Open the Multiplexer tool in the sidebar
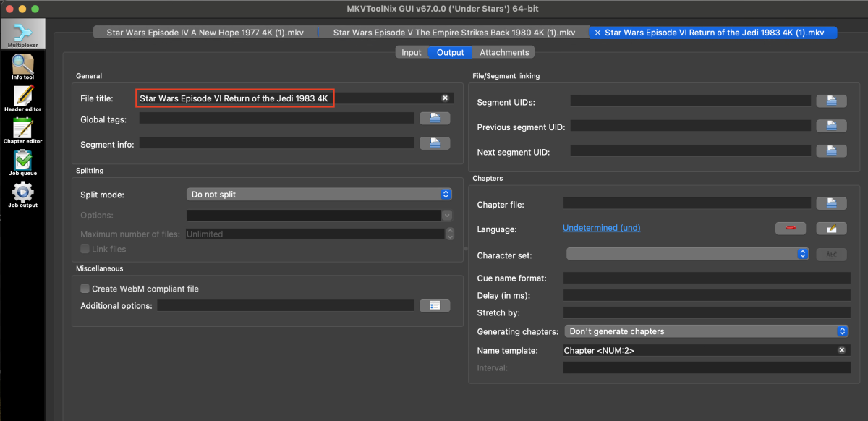The image size is (868, 421). (22, 34)
